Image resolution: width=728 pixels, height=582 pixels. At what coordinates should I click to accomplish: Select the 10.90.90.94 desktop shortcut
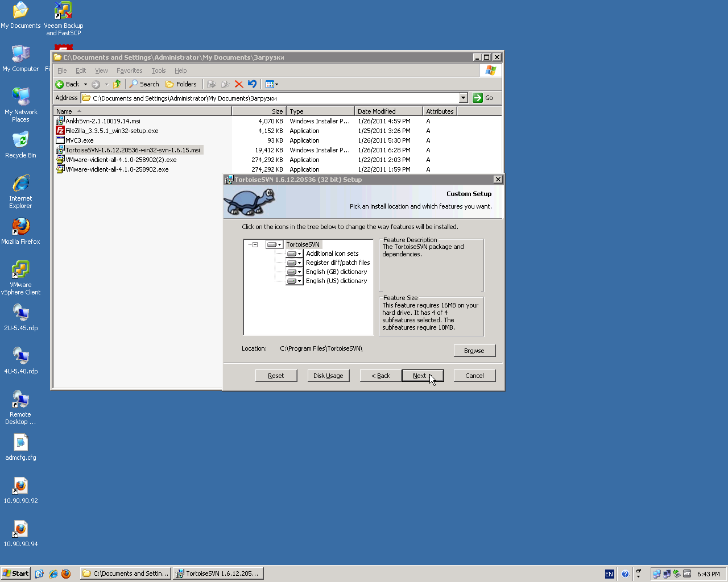(x=20, y=534)
